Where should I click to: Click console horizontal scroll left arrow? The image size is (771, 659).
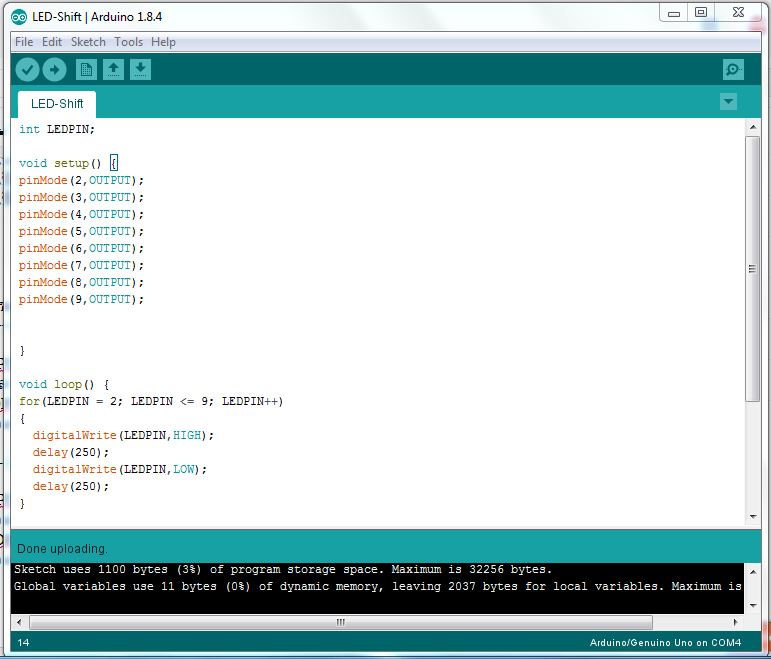pyautogui.click(x=19, y=622)
